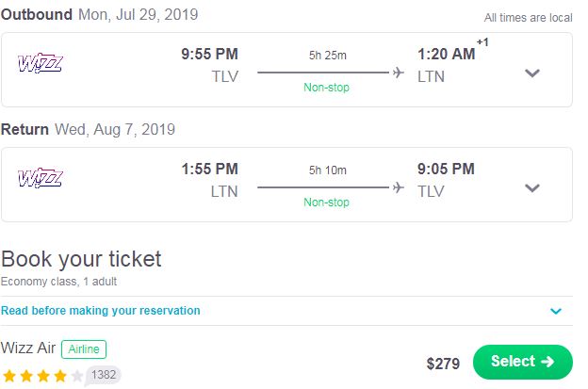Click the gray fifth rating star
This screenshot has height=389, width=588.
(77, 376)
